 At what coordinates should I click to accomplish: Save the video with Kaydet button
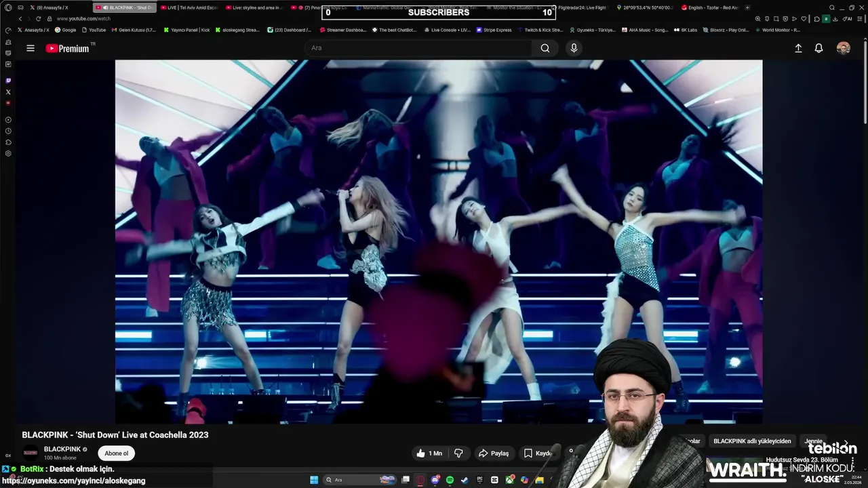538,453
